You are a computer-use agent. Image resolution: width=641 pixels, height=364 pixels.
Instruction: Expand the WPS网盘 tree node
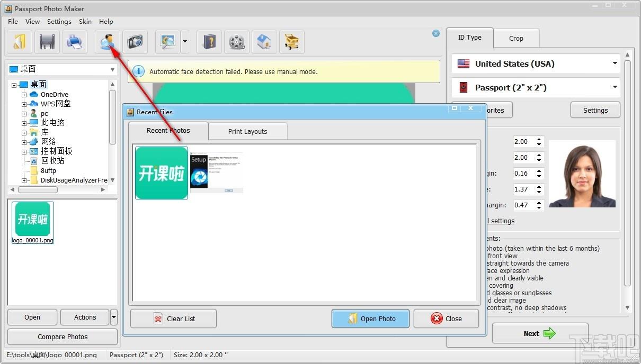click(24, 104)
